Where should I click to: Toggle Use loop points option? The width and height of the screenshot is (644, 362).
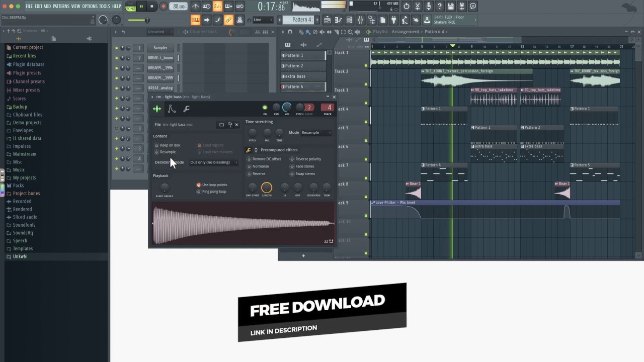212,185
